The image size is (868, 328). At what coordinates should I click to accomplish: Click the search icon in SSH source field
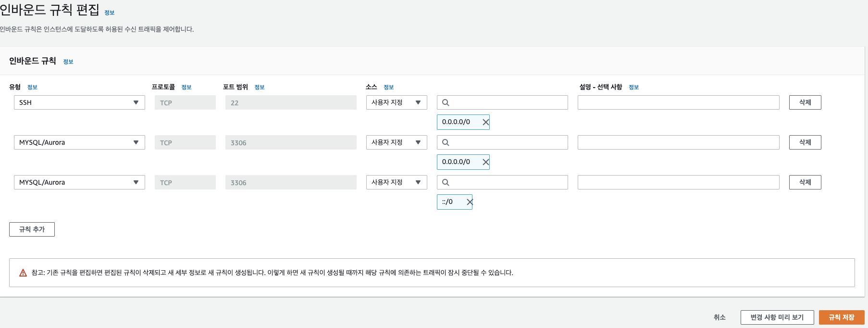click(x=446, y=102)
